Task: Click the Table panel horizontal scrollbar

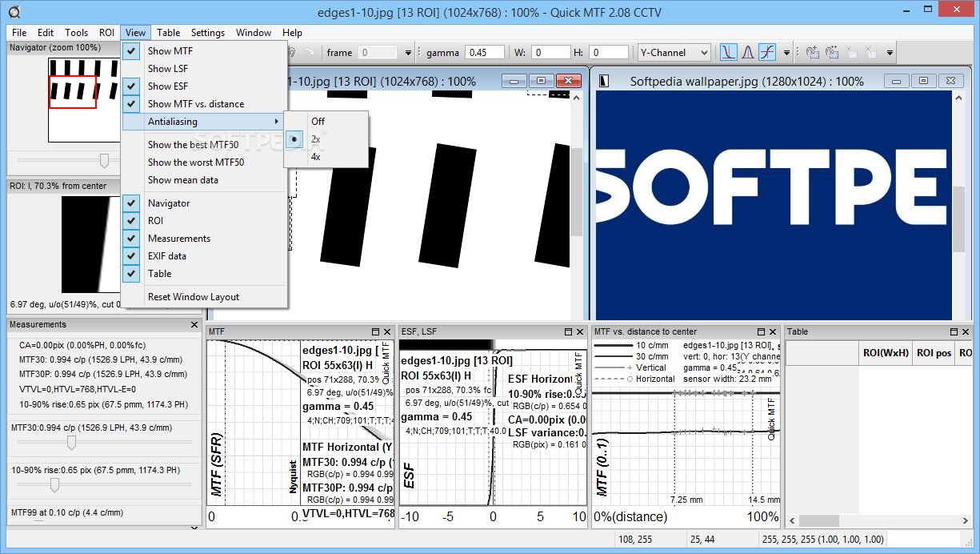Action: tap(880, 520)
